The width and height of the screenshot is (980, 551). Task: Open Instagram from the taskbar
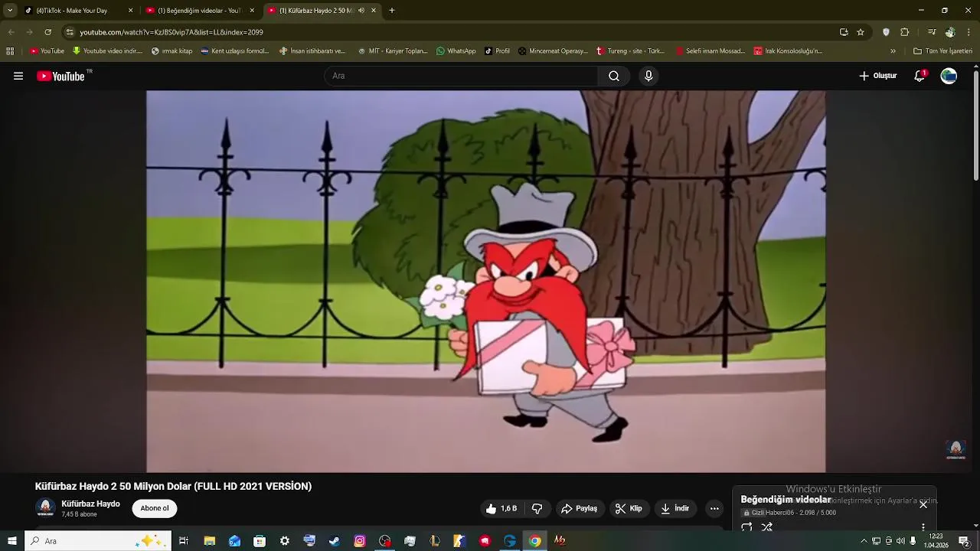click(360, 541)
